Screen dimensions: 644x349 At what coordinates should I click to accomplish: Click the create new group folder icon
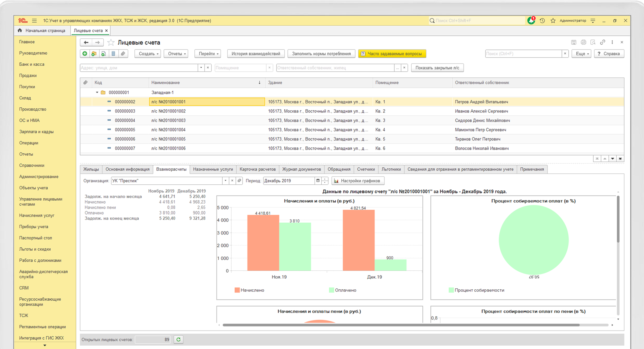(94, 53)
